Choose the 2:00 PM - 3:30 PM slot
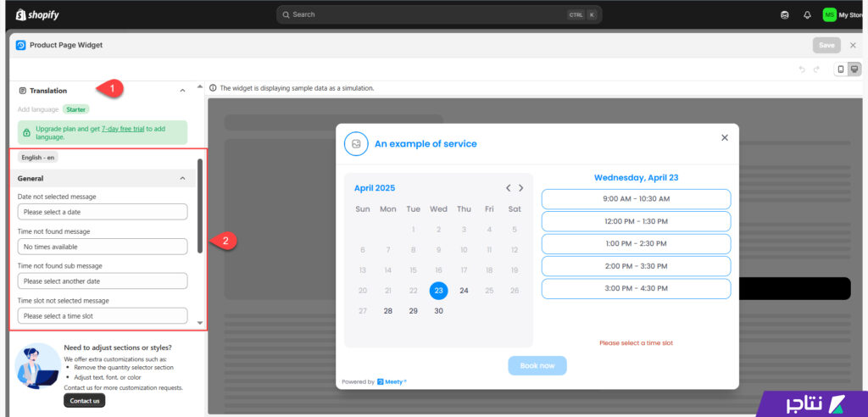The height and width of the screenshot is (417, 868). 636,266
